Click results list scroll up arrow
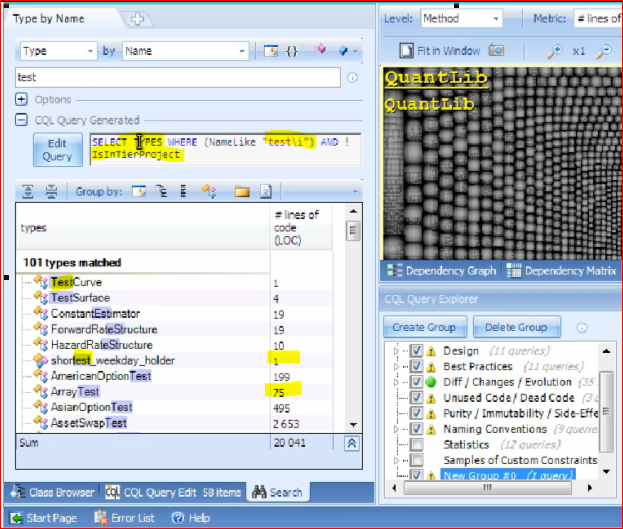 [x=353, y=211]
